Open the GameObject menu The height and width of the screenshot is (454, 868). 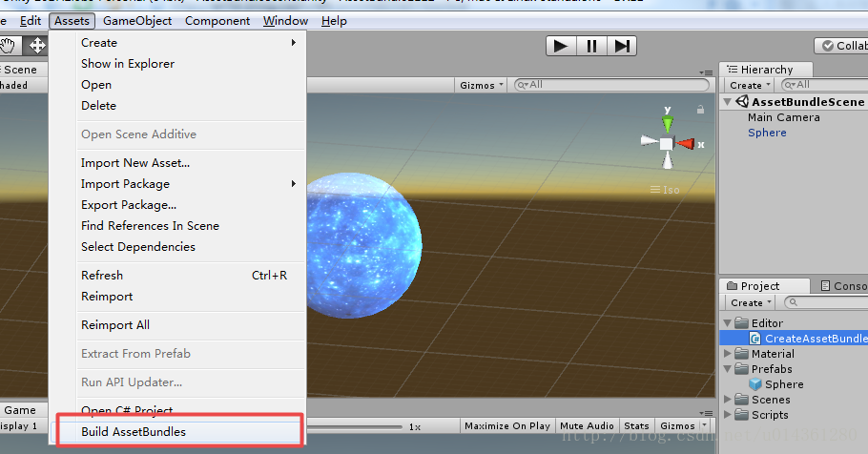coord(137,21)
